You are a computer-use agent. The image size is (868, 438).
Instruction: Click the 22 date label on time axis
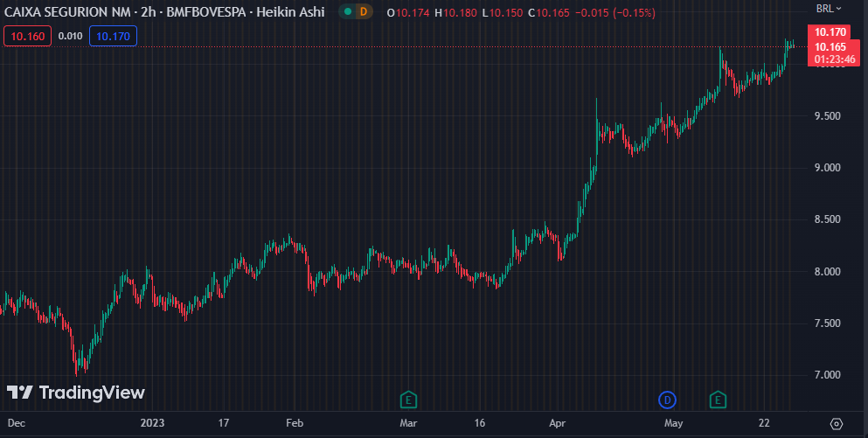coord(764,423)
